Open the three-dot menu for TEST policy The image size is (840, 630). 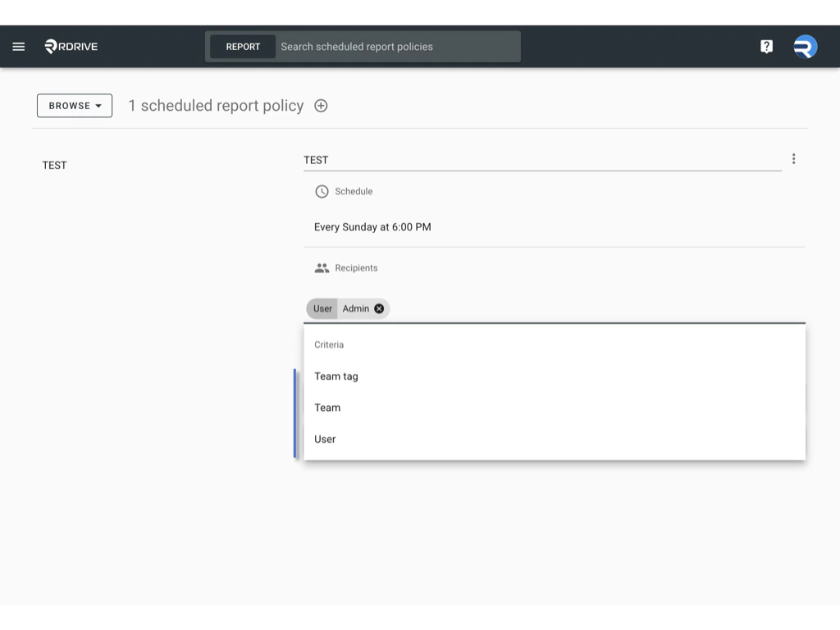[793, 158]
